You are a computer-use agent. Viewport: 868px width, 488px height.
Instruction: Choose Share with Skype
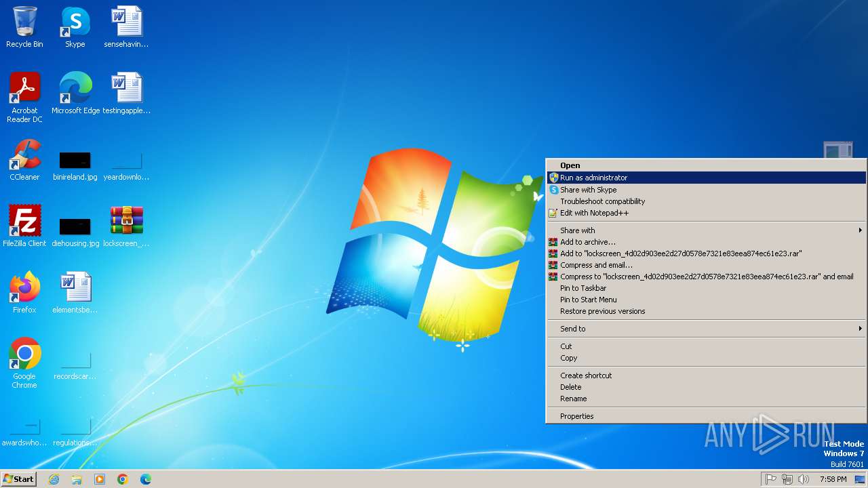coord(707,190)
